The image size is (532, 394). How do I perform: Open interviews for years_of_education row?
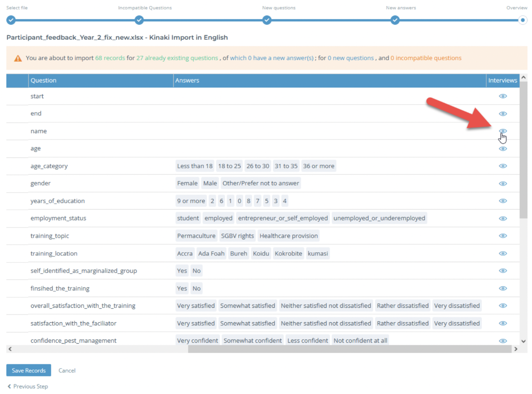(503, 201)
